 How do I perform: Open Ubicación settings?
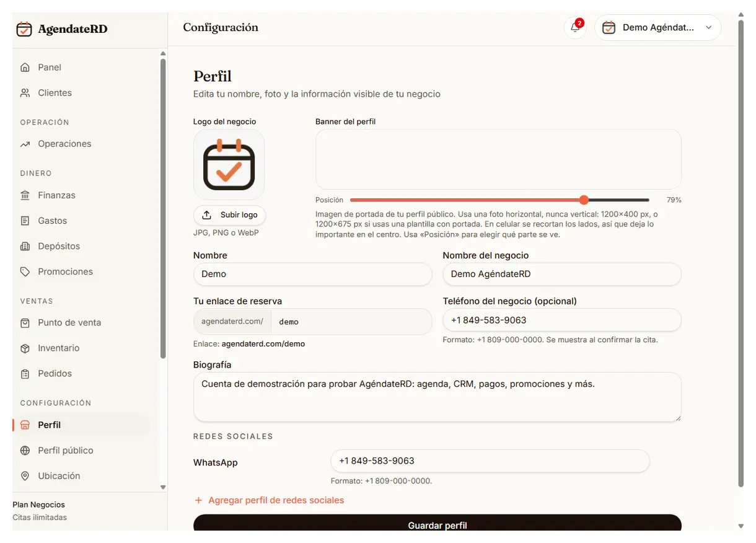pyautogui.click(x=81, y=476)
